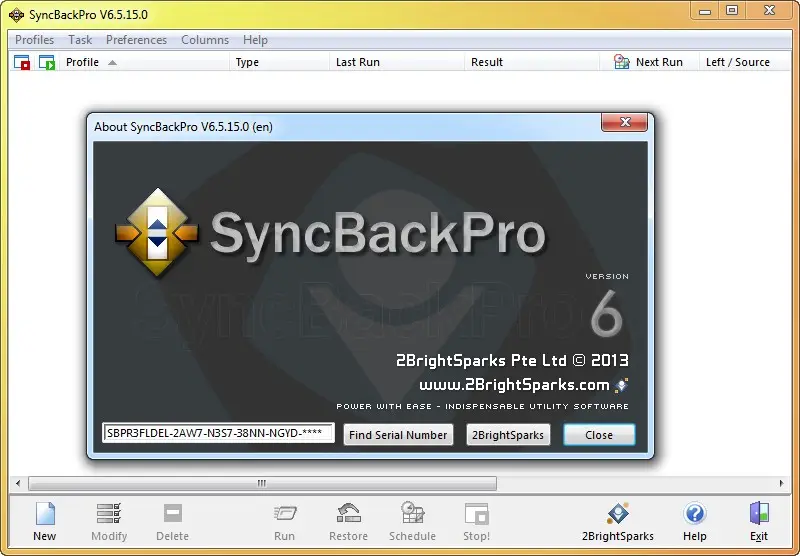Click the scrollbar right arrow
Viewport: 800px width, 556px height.
pyautogui.click(x=782, y=483)
